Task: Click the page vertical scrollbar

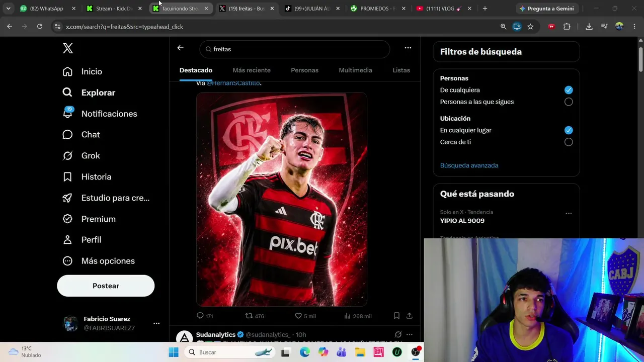Action: (641, 59)
